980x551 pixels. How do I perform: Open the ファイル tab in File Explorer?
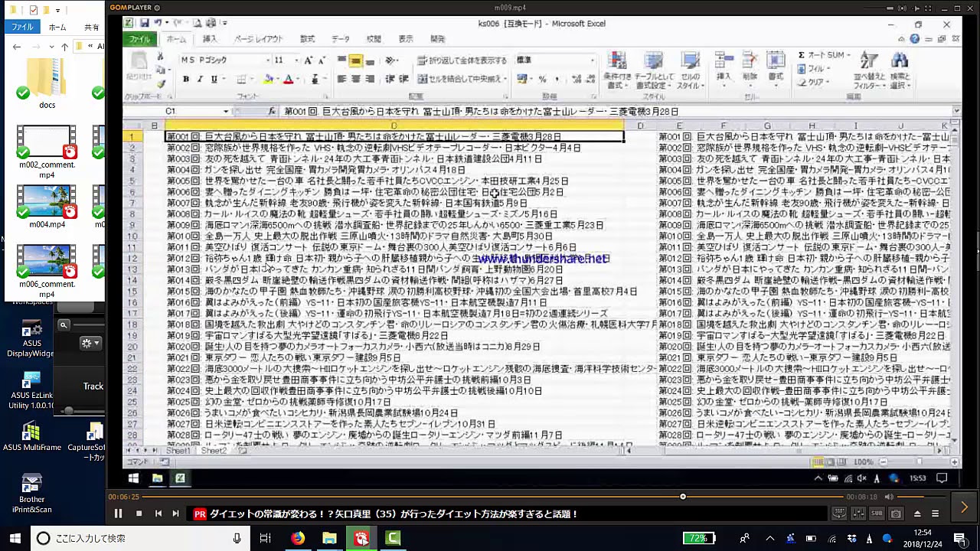tap(22, 27)
